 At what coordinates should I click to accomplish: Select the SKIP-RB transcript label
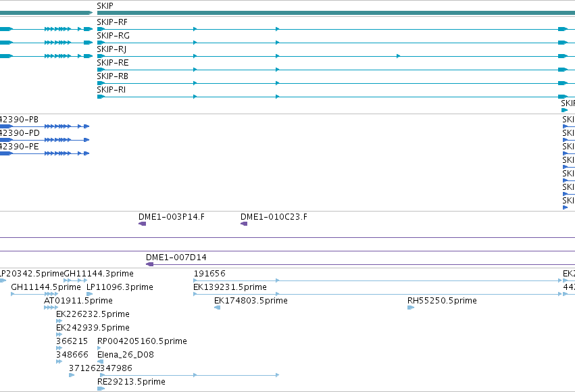tap(113, 76)
